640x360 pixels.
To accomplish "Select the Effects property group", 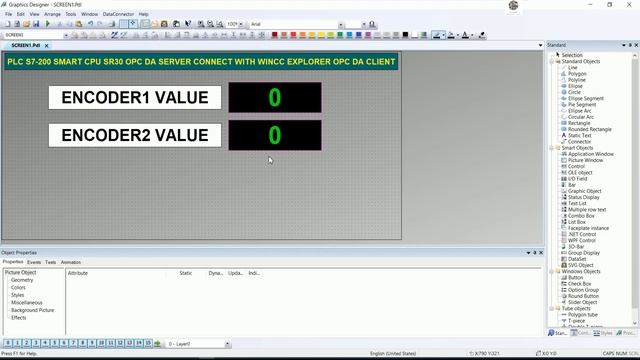I will [x=18, y=318].
